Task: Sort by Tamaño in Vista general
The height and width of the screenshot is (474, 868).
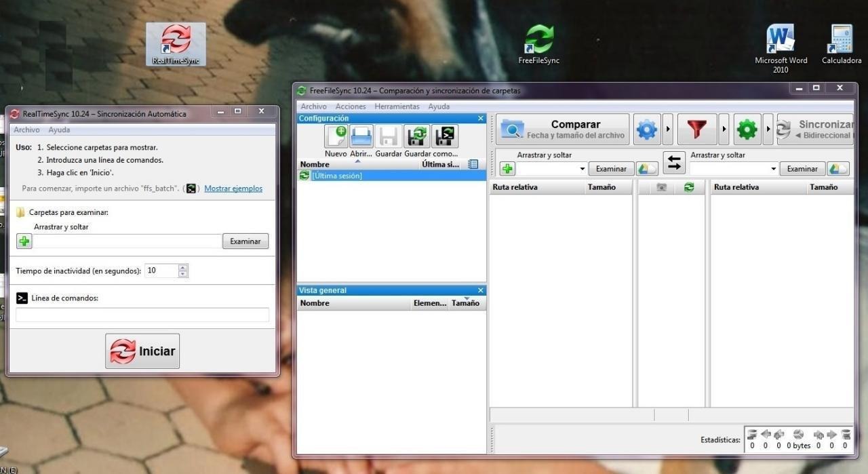Action: pos(466,303)
